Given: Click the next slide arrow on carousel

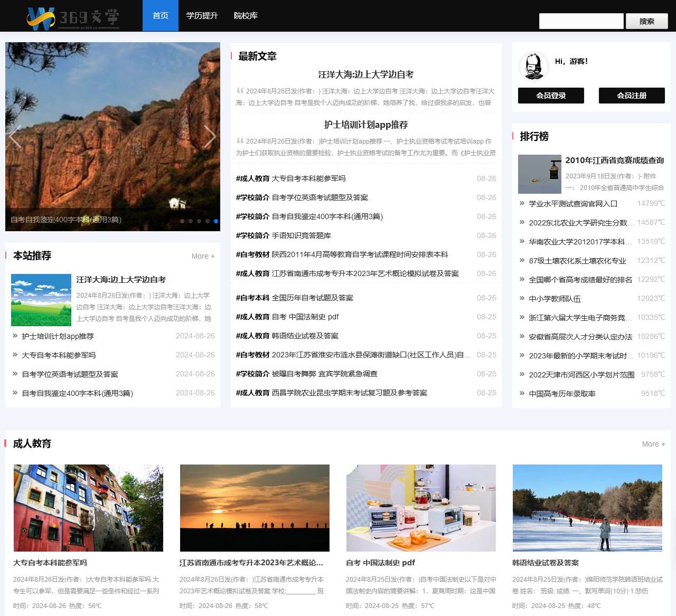Looking at the screenshot, I should 210,137.
